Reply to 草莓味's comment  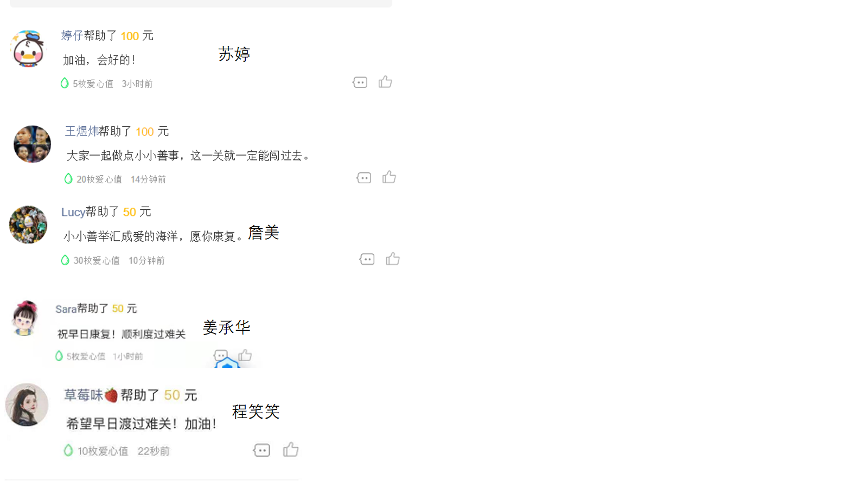(261, 450)
